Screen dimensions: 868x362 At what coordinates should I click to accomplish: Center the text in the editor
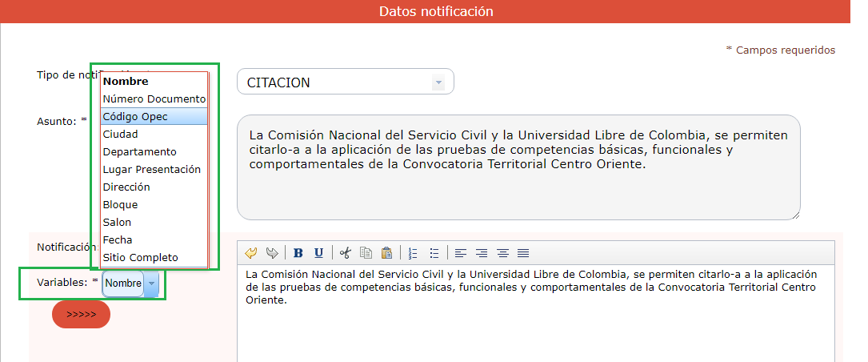pyautogui.click(x=502, y=253)
